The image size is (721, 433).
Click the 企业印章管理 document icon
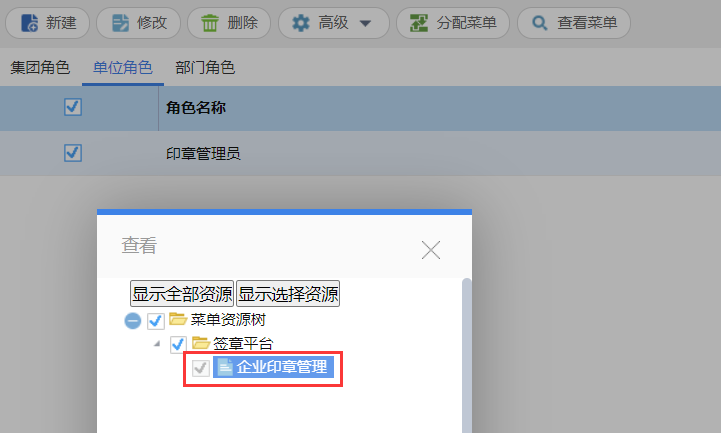225,367
